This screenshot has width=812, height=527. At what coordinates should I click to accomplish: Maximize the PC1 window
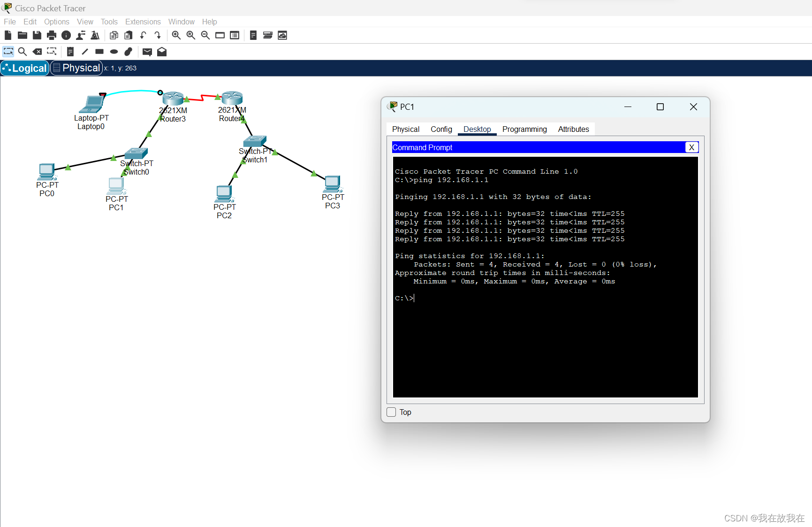pos(660,107)
